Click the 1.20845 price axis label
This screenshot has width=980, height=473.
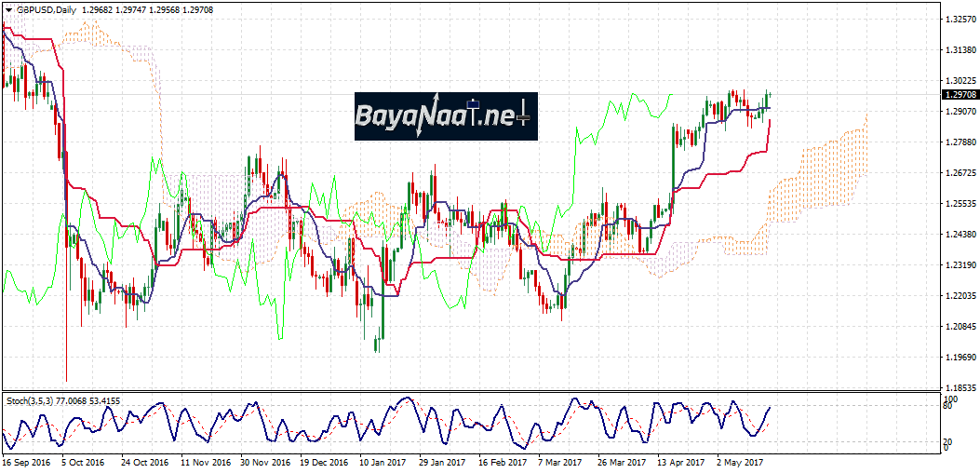click(x=960, y=327)
